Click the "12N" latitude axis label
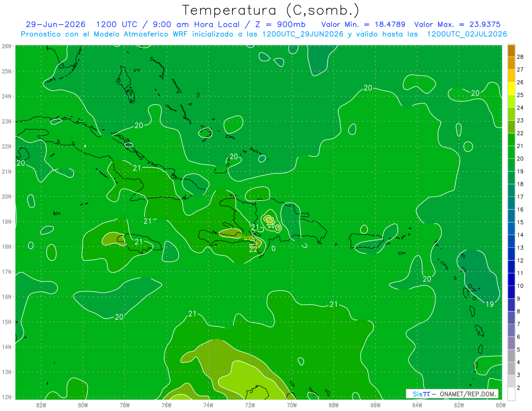Viewport: 532px width, 411px height. (x=7, y=397)
